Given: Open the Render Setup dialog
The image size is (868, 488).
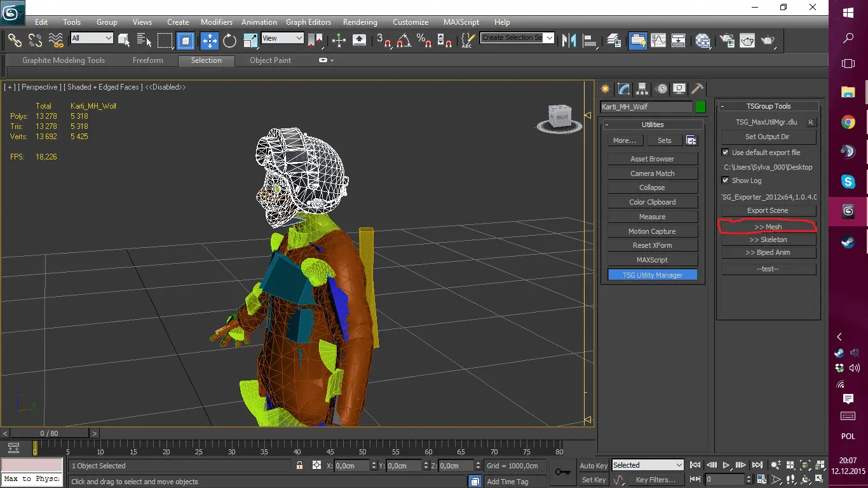Looking at the screenshot, I should 728,41.
